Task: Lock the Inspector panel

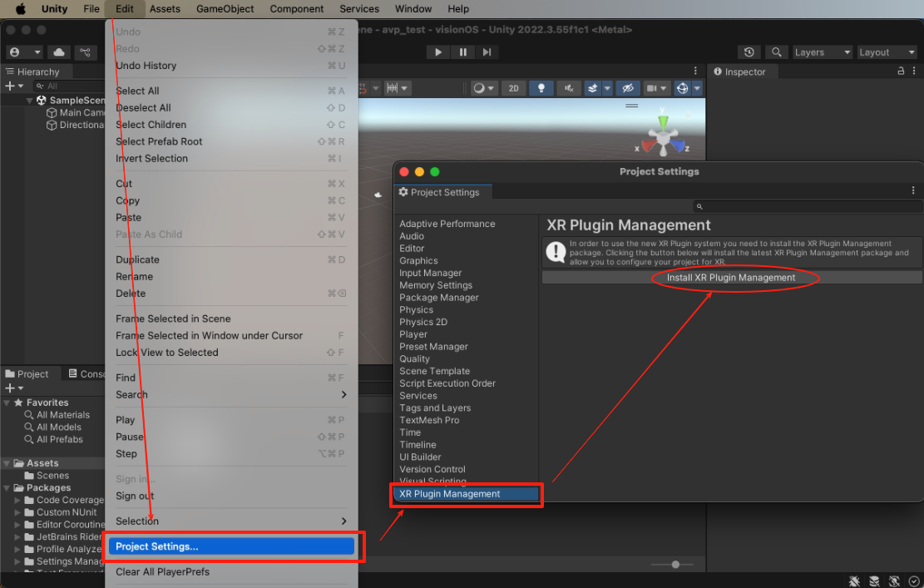Action: click(x=901, y=71)
